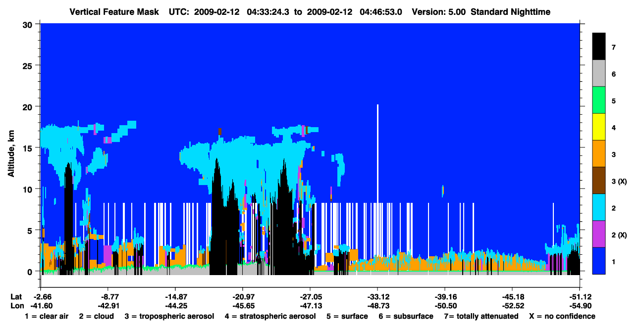Viewport: 644px width, 330px height.
Task: Click latitude value -33.12
Action: 377,296
